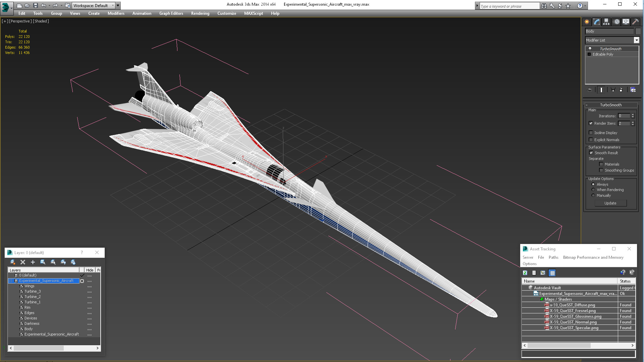Click Asset Tracking Refresh icon
Viewport: 644px width, 362px height.
[x=525, y=273]
